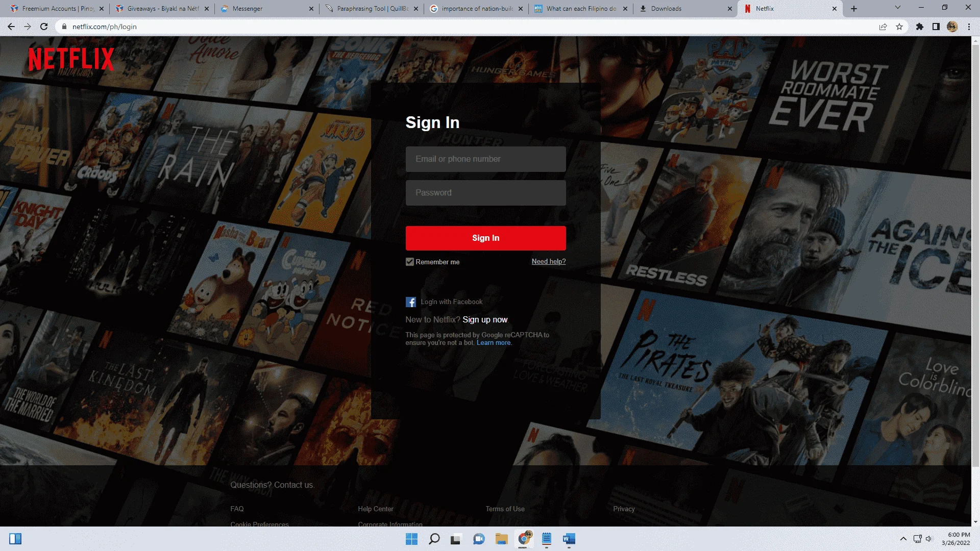Open Terms of Use footer link

(505, 509)
